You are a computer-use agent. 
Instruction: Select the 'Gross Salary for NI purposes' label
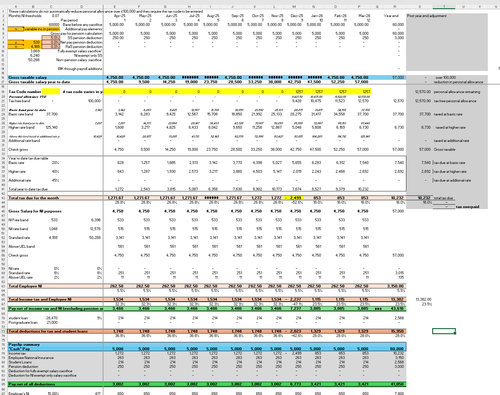point(35,211)
